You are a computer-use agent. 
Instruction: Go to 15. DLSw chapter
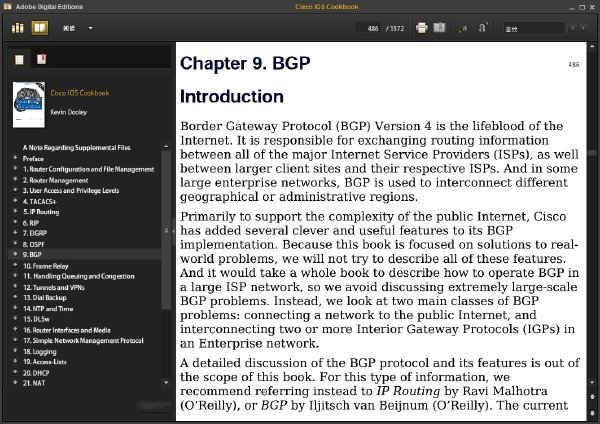point(36,319)
